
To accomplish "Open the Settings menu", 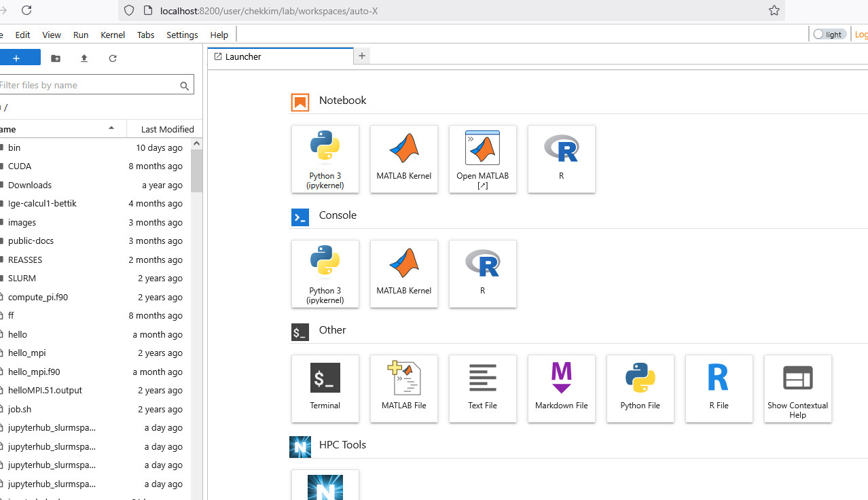I will (x=182, y=35).
